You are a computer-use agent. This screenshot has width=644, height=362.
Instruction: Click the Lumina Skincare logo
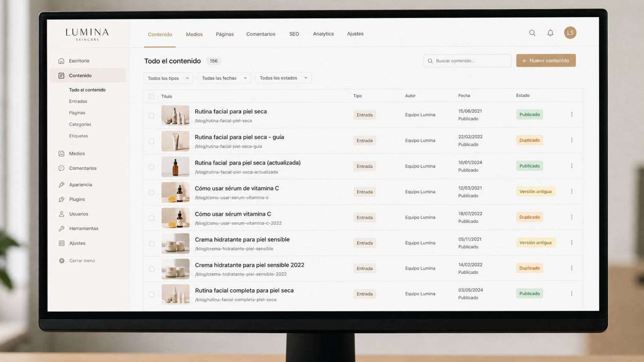coord(87,34)
